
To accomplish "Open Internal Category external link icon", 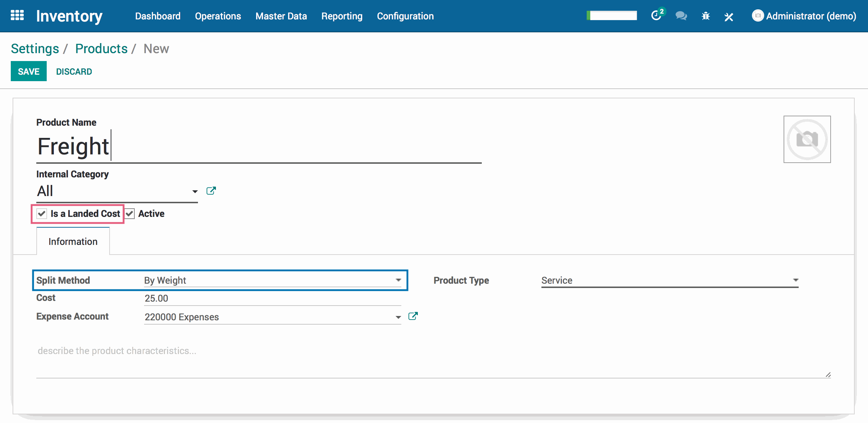I will pos(211,191).
